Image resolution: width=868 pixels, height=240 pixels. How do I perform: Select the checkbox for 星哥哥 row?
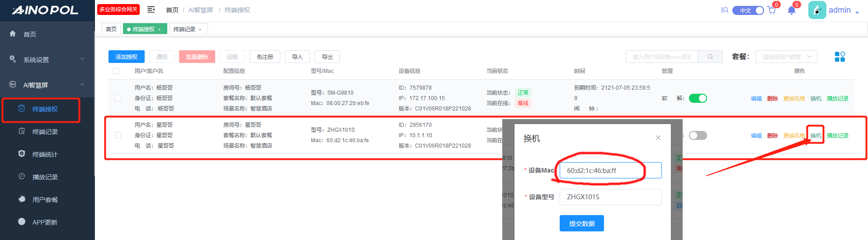[118, 135]
